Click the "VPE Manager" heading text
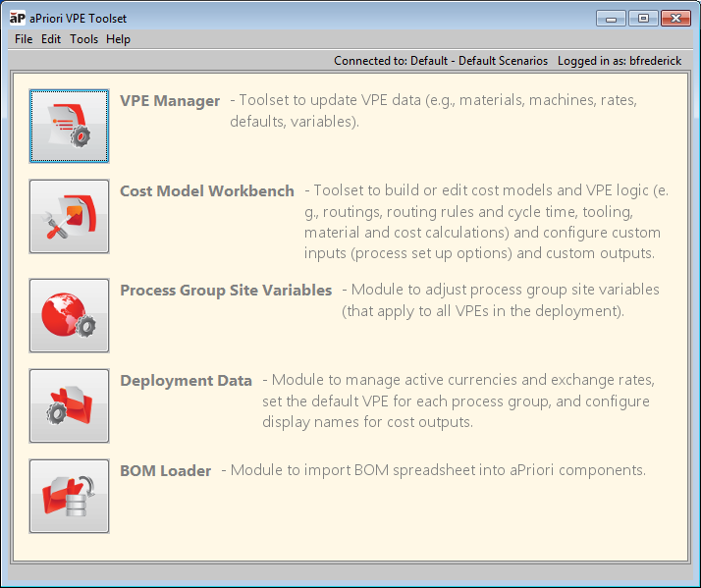This screenshot has height=588, width=701. coord(170,101)
